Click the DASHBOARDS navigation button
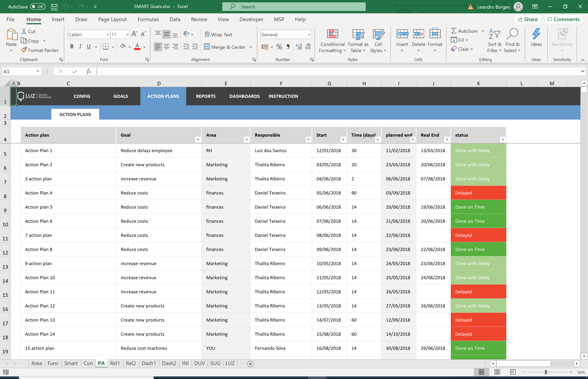588x379 pixels. point(244,96)
